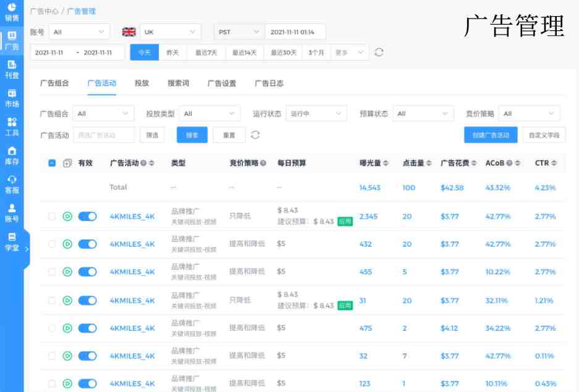
Task: Open the 工具 tools sidebar icon
Action: click(x=12, y=127)
